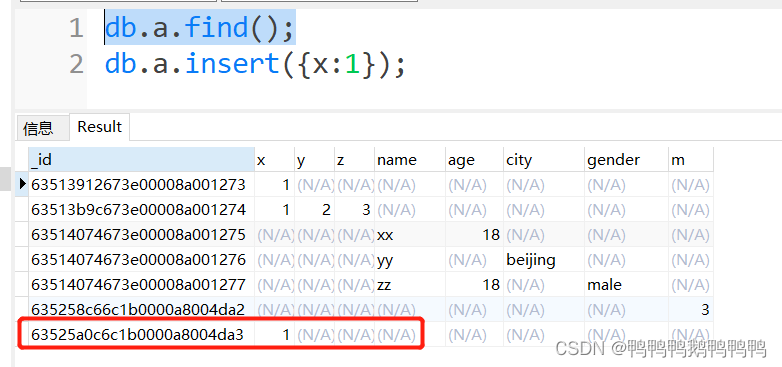Click line number 2 in editor gutter

pyautogui.click(x=76, y=64)
